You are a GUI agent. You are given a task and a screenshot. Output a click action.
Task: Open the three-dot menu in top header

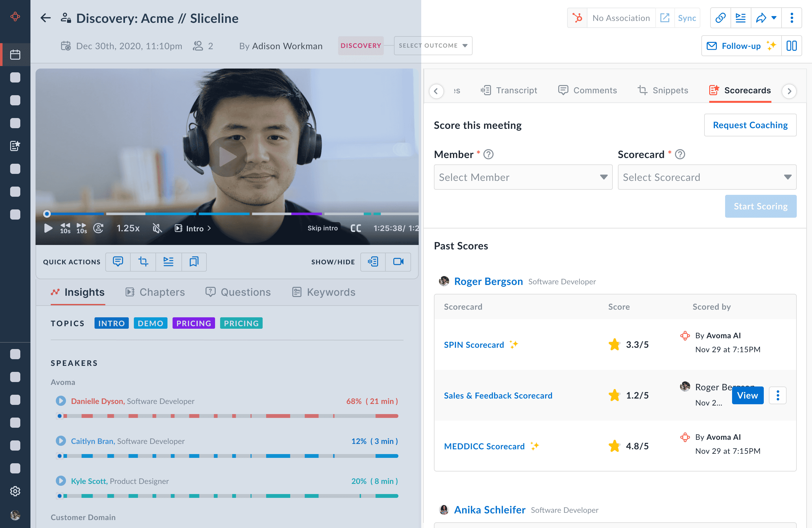pos(791,18)
